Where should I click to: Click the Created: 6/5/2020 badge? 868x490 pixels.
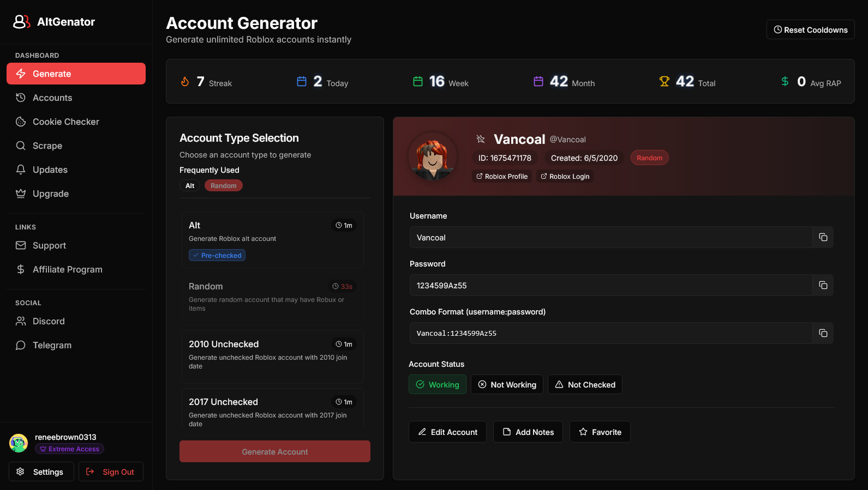click(x=584, y=158)
